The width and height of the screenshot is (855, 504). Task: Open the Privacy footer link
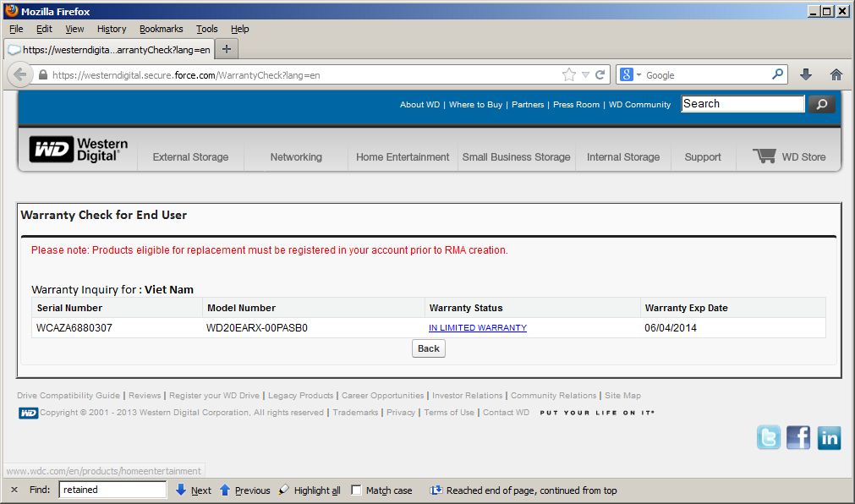coord(401,413)
